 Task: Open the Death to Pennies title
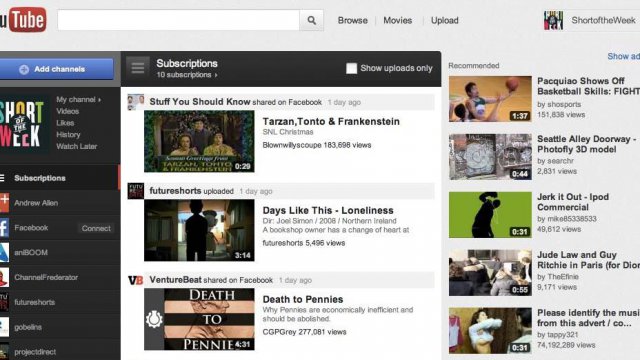pyautogui.click(x=303, y=300)
